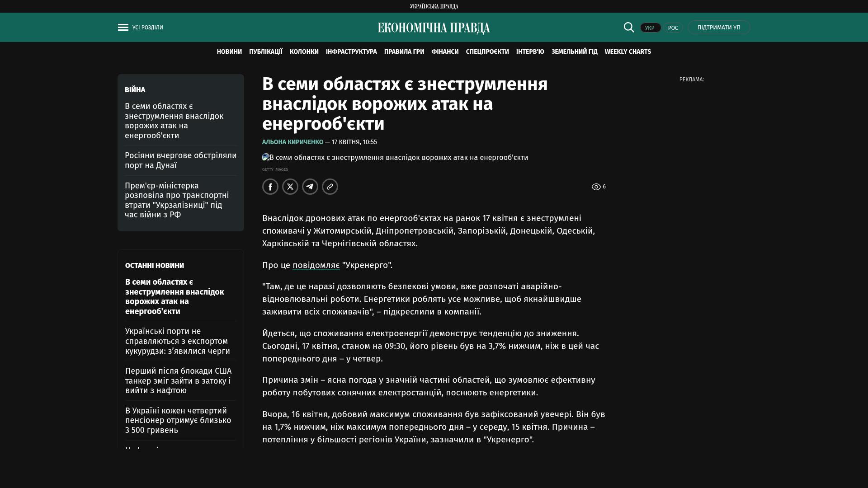Open the Новини menu item
This screenshot has width=868, height=488.
click(x=229, y=52)
